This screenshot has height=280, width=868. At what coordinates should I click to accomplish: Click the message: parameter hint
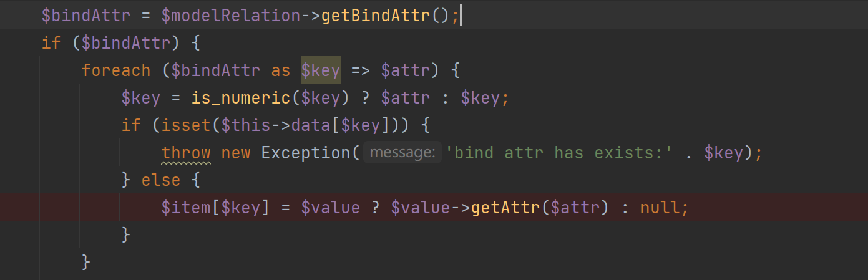[x=402, y=153]
